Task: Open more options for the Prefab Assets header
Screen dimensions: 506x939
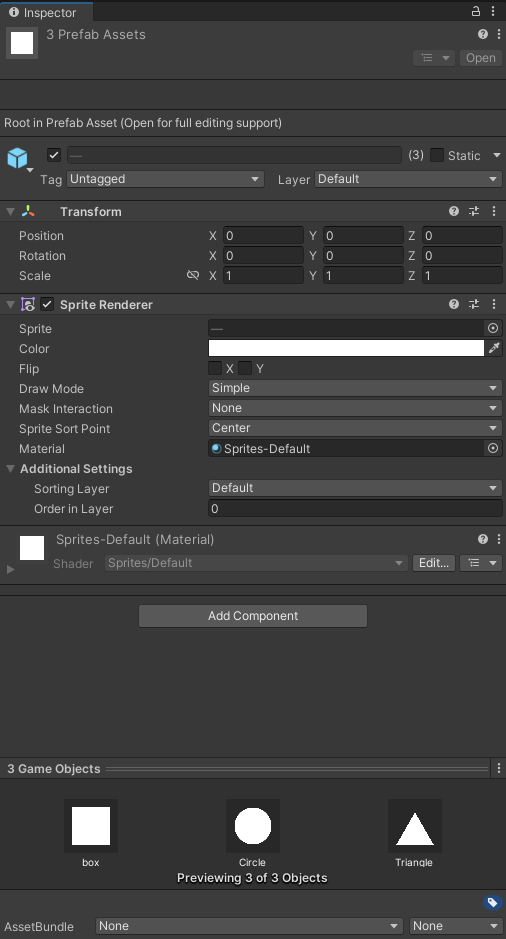Action: (x=499, y=35)
